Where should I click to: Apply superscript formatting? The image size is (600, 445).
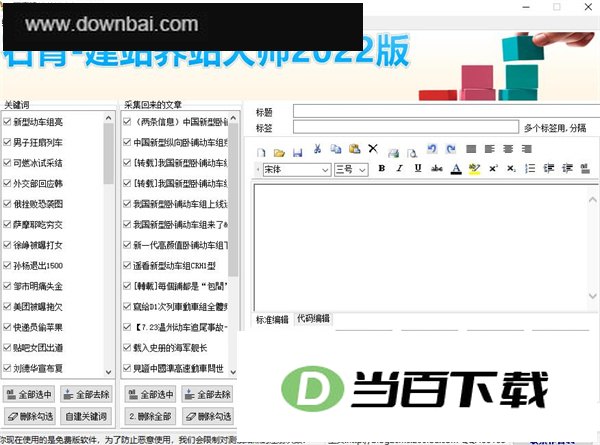click(493, 168)
